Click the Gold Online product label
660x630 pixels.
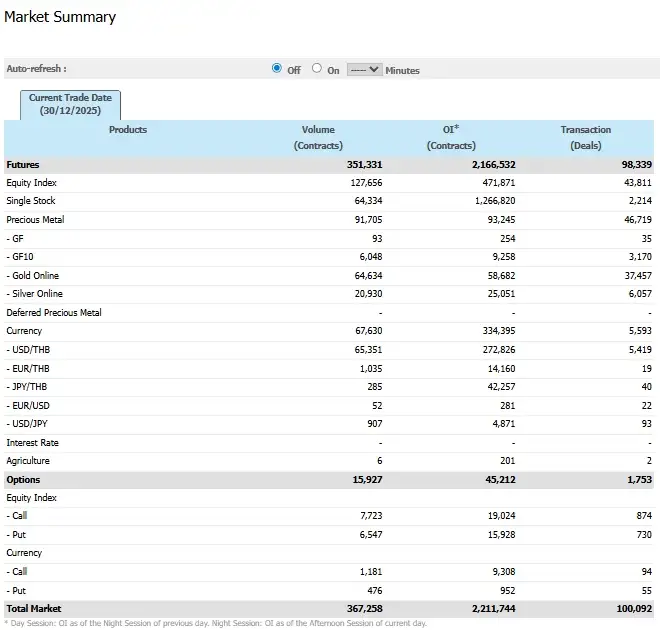[x=35, y=275]
